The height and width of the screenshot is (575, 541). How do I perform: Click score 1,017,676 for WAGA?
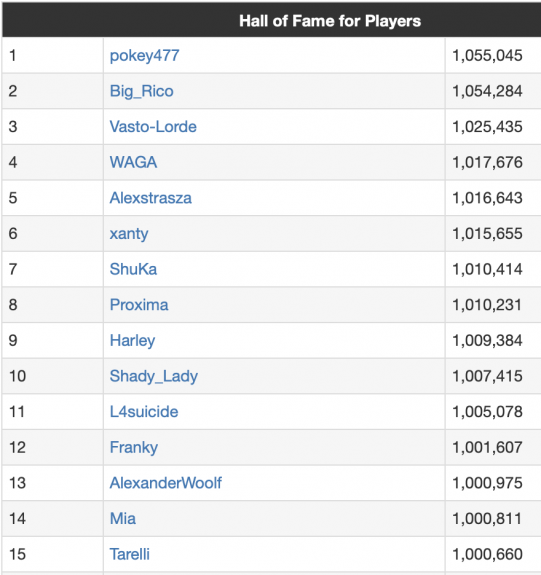(x=487, y=162)
